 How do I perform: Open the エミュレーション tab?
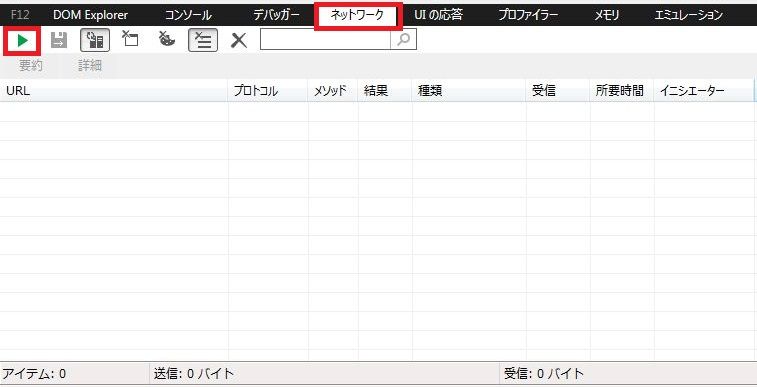688,15
